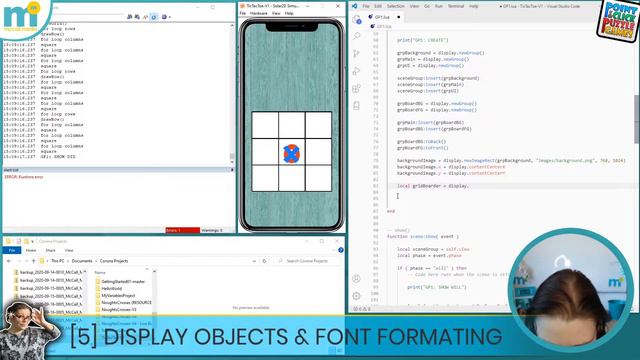
Task: Click the last console toolbar icon before arrow
Action: click(x=164, y=17)
